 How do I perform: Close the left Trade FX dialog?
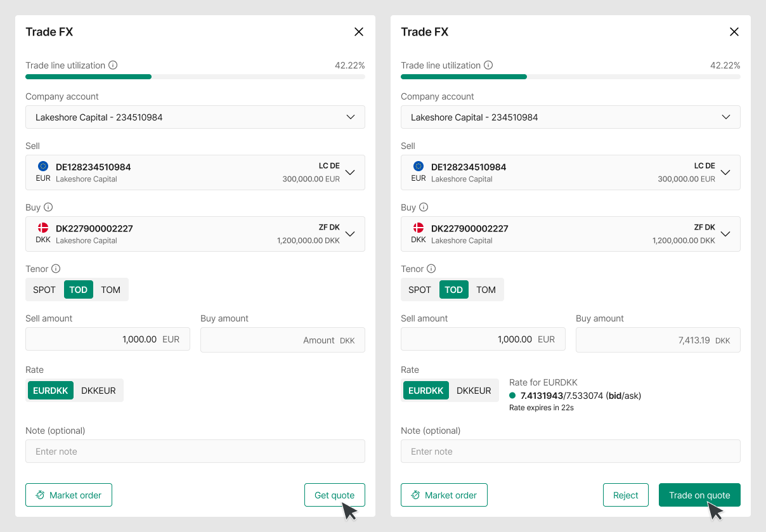click(x=359, y=32)
